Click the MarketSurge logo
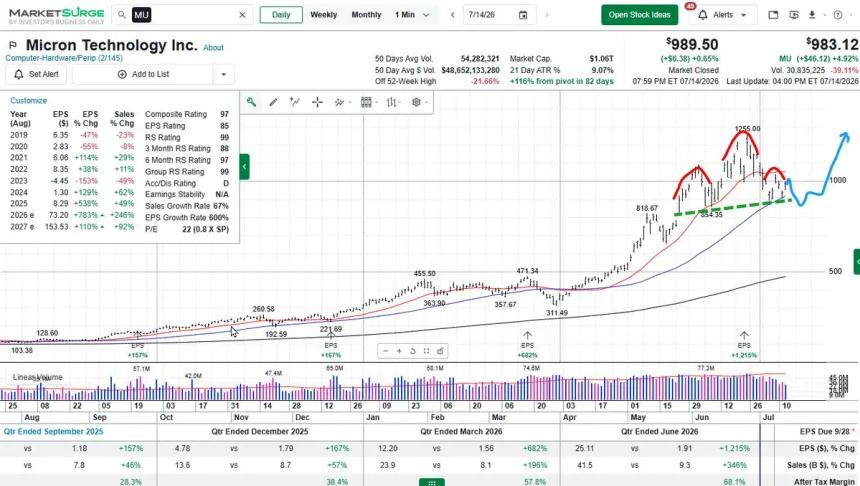The height and width of the screenshot is (486, 860). pyautogui.click(x=56, y=15)
